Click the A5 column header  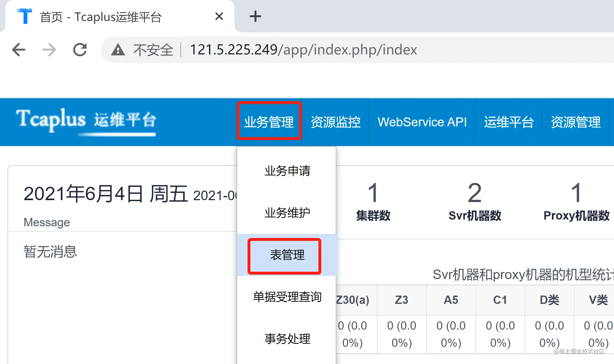pos(451,300)
